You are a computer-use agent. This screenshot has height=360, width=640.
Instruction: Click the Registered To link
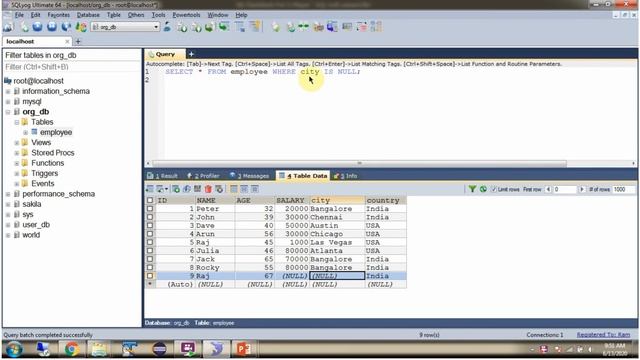[603, 335]
